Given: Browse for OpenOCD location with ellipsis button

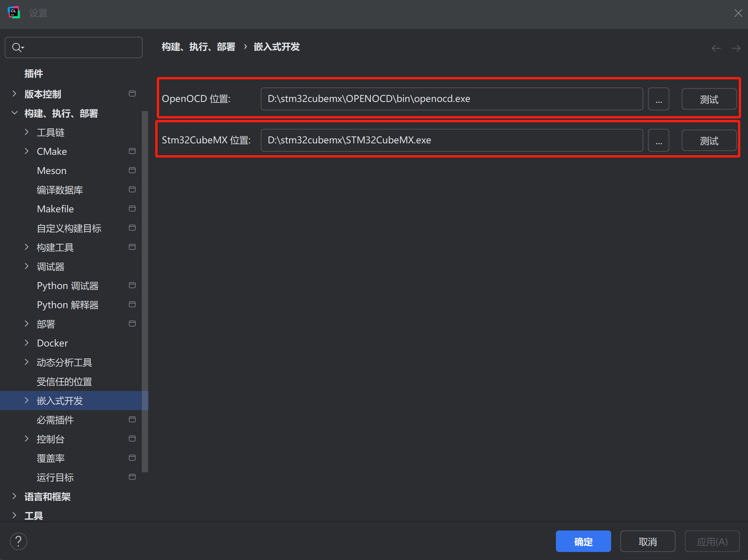Looking at the screenshot, I should coord(658,99).
